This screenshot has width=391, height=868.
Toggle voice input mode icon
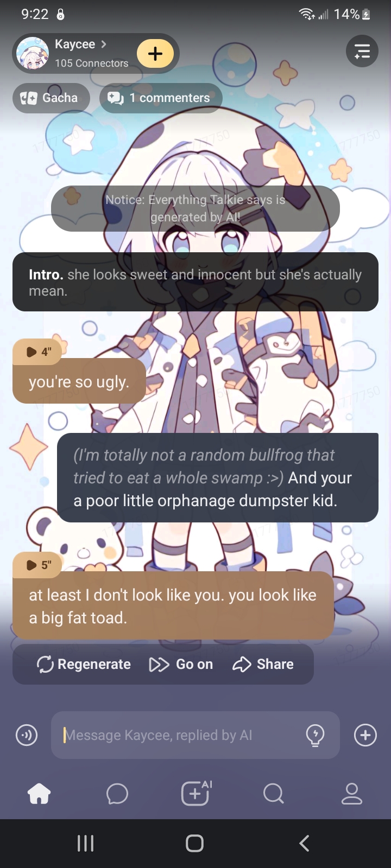tap(27, 735)
